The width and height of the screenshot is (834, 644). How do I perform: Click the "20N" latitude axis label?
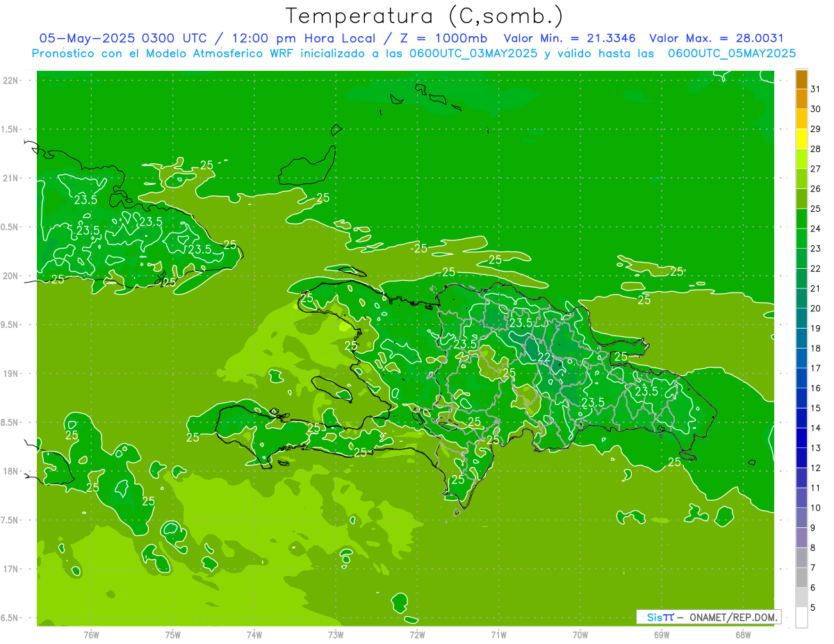[x=12, y=276]
